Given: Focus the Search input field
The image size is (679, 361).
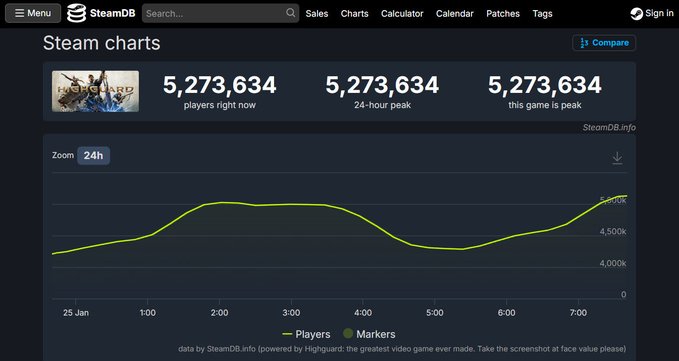Looking at the screenshot, I should click(x=220, y=13).
